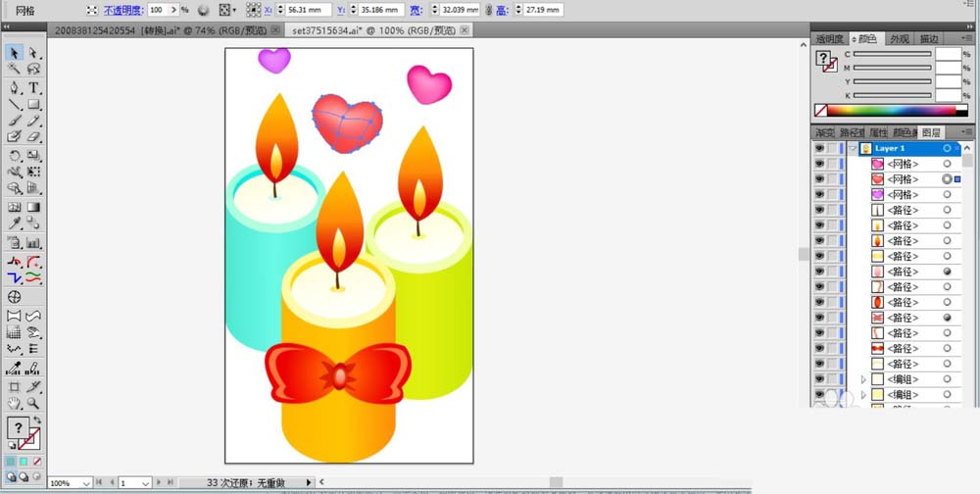Collapse the Layer 1 disclosure triangle
Viewport: 980px width, 494px height.
[853, 148]
